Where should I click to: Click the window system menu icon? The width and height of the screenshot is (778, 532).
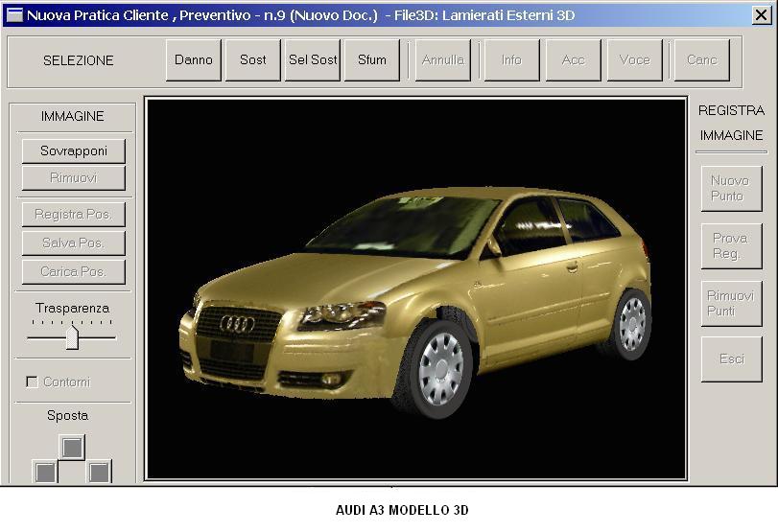pos(13,15)
